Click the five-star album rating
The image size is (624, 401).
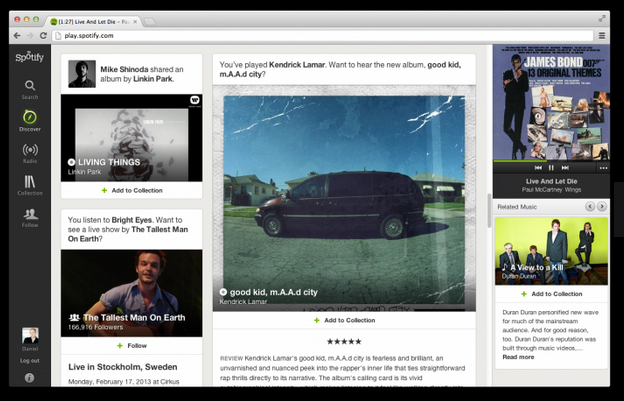click(x=344, y=341)
